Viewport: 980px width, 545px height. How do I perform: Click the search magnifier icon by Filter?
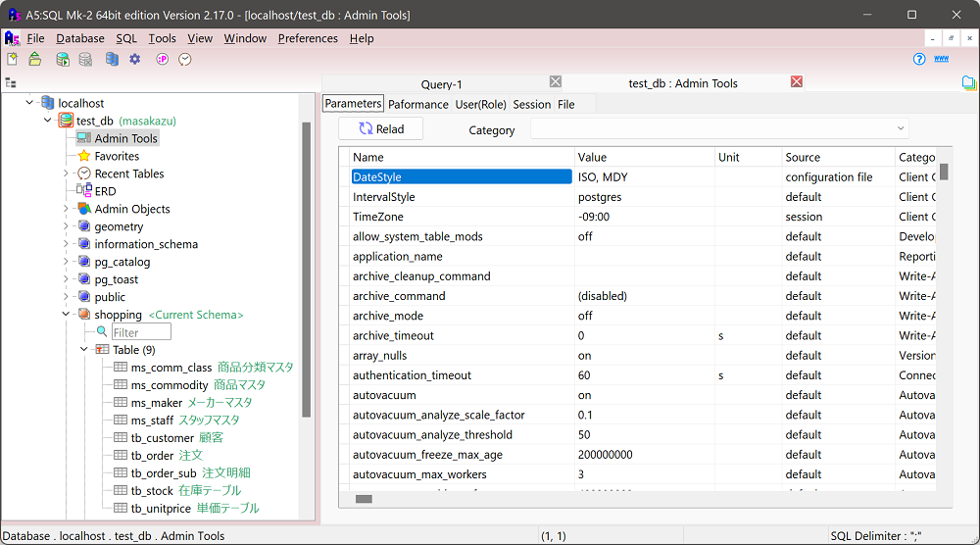pyautogui.click(x=102, y=331)
